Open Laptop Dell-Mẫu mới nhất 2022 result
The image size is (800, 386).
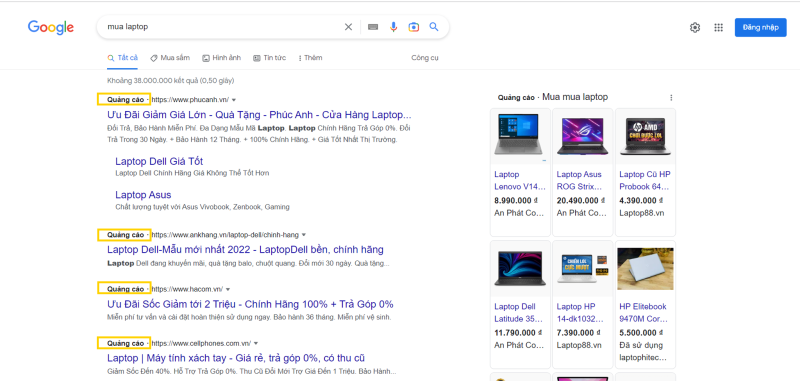pos(245,250)
